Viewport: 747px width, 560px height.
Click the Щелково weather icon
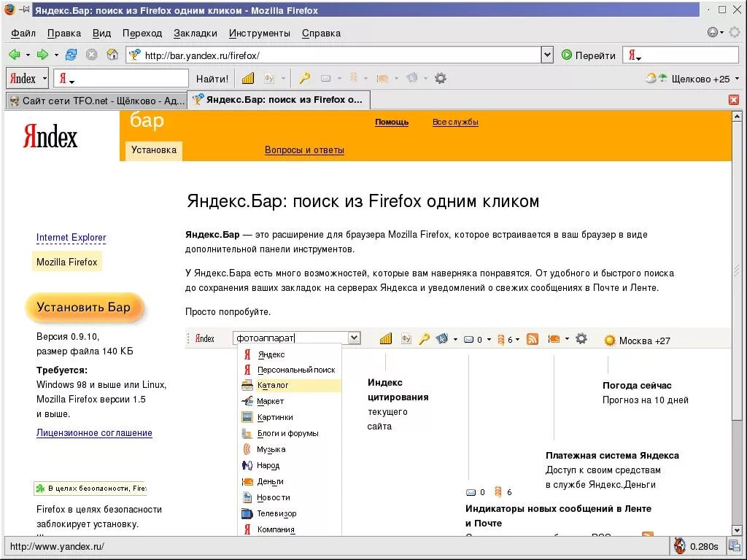(657, 79)
